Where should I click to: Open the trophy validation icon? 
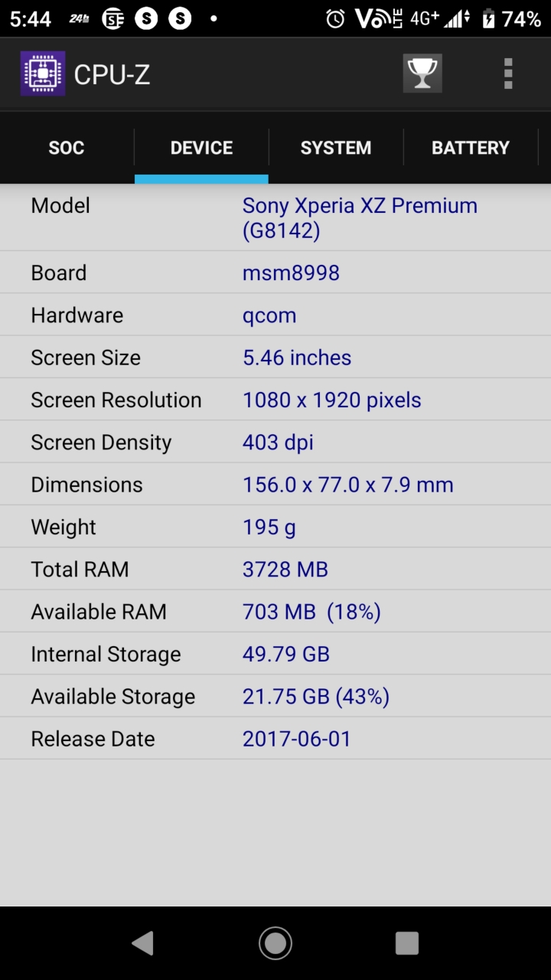click(422, 73)
